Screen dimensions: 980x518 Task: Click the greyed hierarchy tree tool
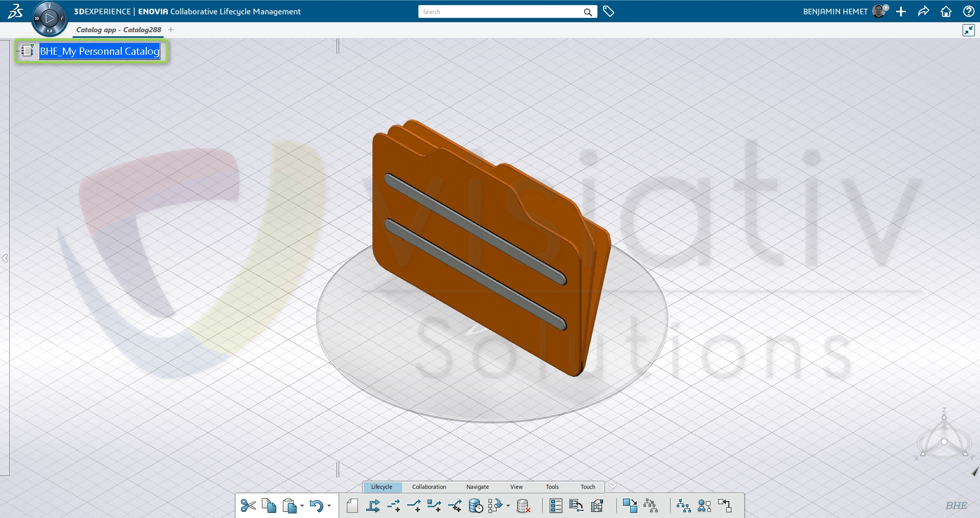point(651,506)
